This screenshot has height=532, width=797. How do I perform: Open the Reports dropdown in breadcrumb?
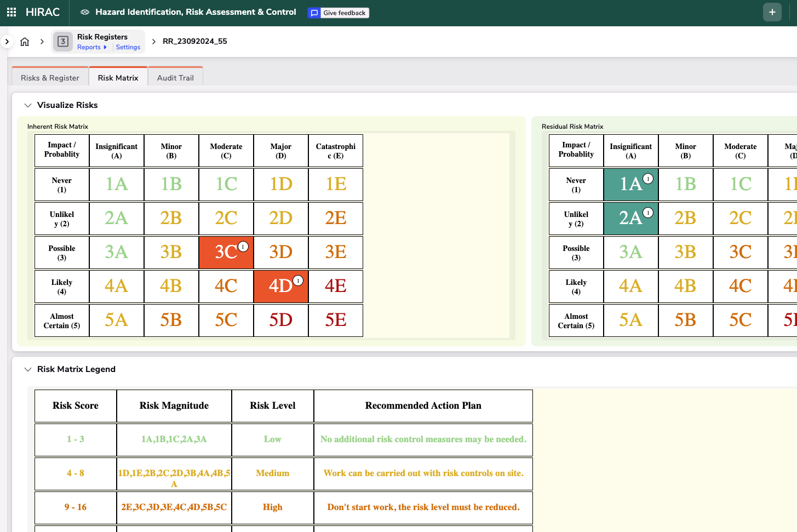click(91, 47)
